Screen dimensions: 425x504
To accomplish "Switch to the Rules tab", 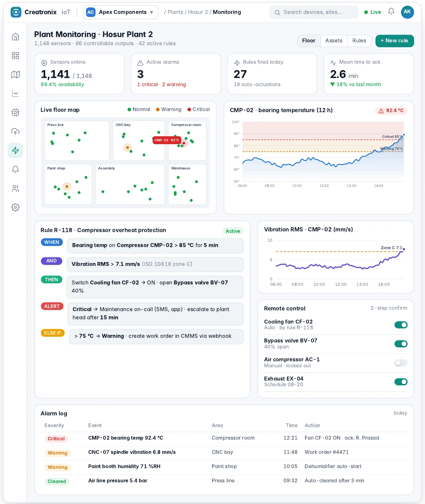I will point(359,41).
